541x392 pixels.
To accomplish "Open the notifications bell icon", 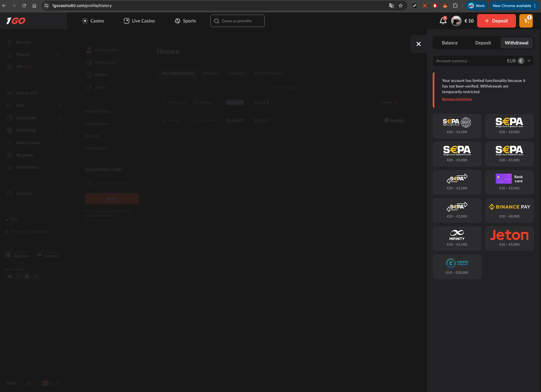I will click(443, 21).
